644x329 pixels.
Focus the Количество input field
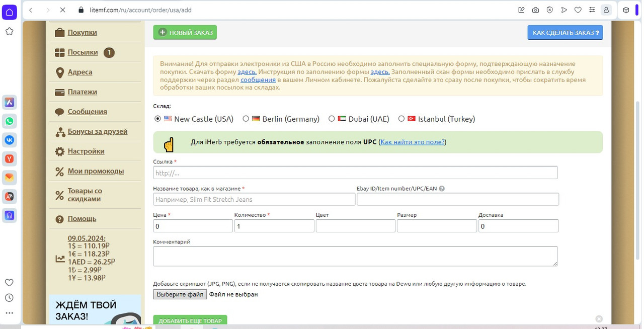pyautogui.click(x=274, y=226)
